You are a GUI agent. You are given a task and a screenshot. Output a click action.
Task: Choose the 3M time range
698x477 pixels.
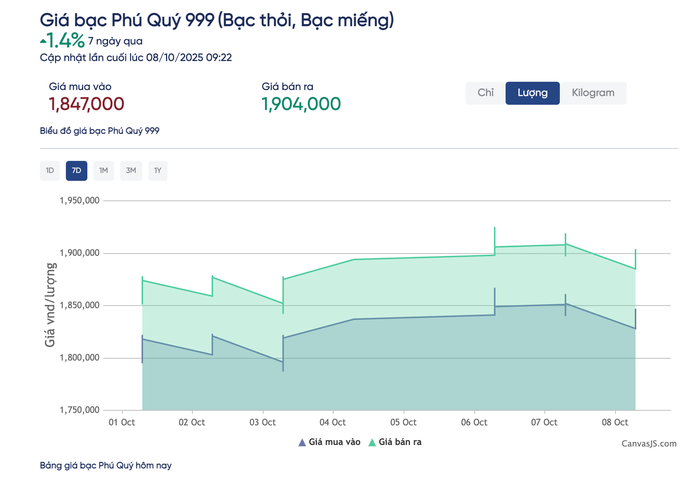click(130, 171)
